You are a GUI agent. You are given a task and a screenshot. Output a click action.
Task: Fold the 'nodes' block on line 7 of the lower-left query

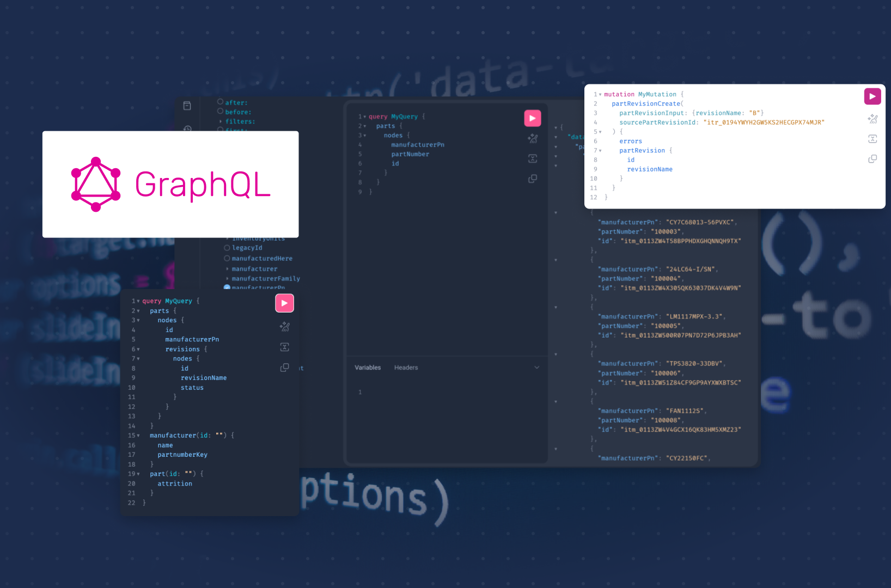138,359
